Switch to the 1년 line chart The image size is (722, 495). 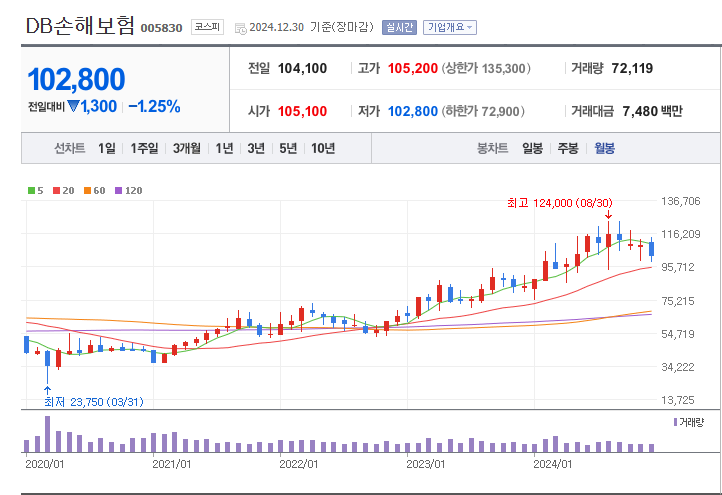click(x=224, y=148)
